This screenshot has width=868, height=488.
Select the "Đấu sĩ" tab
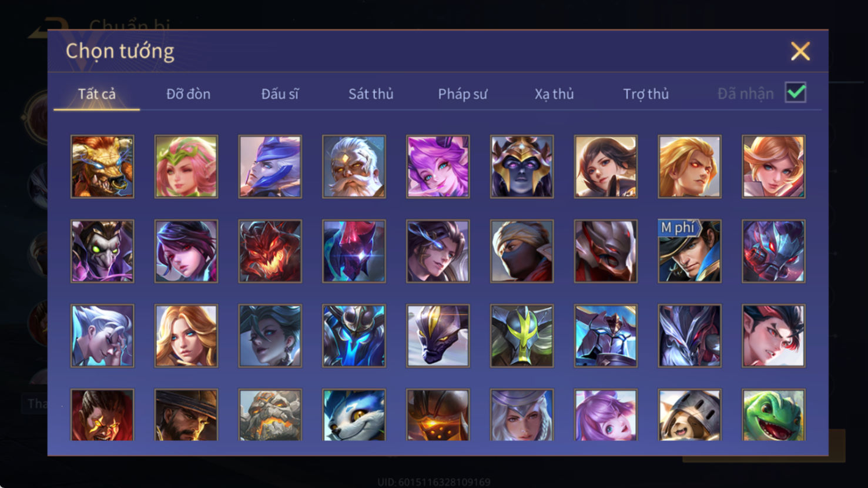coord(280,94)
